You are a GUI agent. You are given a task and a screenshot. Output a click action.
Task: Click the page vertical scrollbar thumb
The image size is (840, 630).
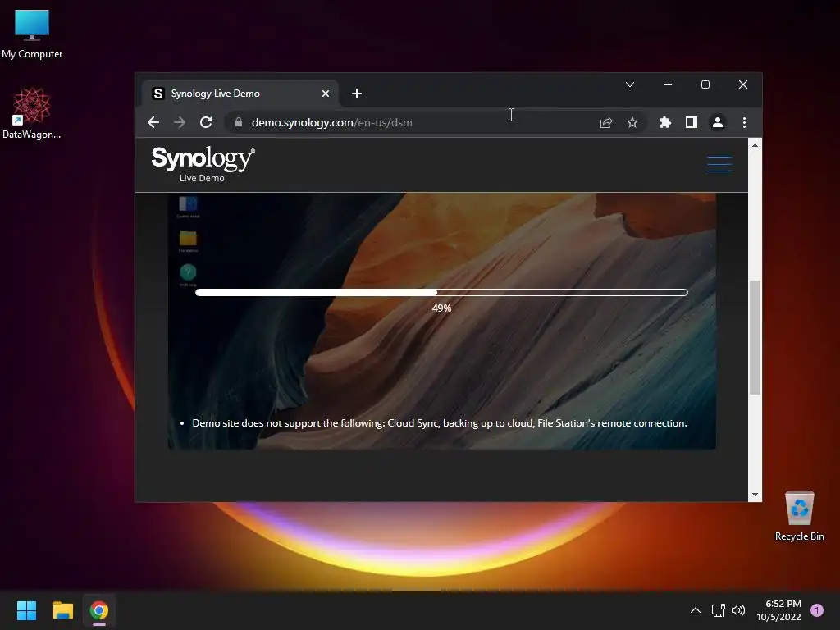click(755, 337)
